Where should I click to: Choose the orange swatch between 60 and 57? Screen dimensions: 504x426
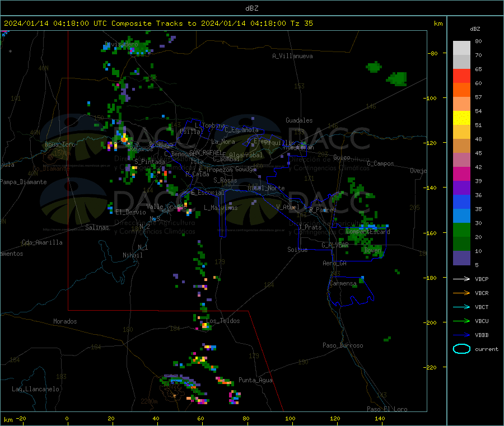(461, 90)
